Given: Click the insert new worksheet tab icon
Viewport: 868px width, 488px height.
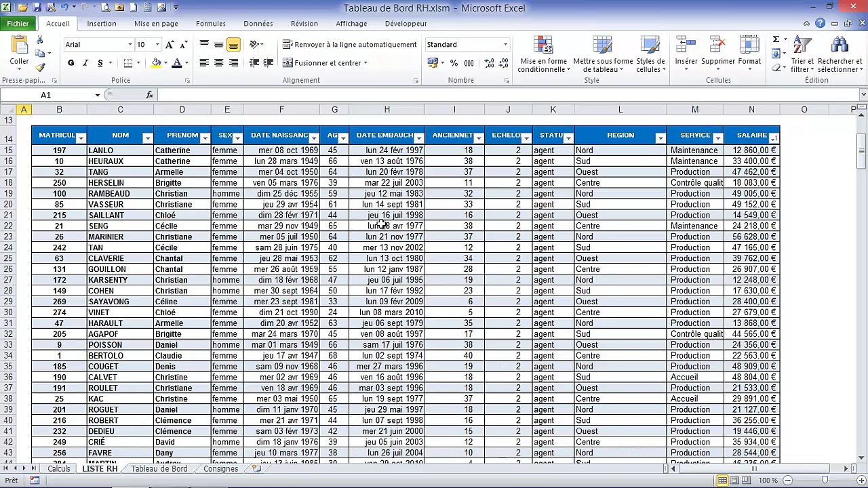Looking at the screenshot, I should pos(256,468).
